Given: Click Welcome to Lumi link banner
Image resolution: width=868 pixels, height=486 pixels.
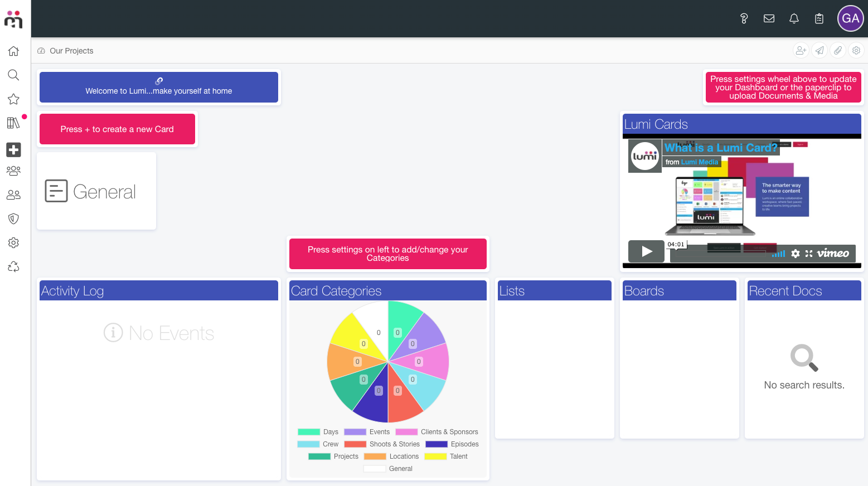Looking at the screenshot, I should [159, 87].
